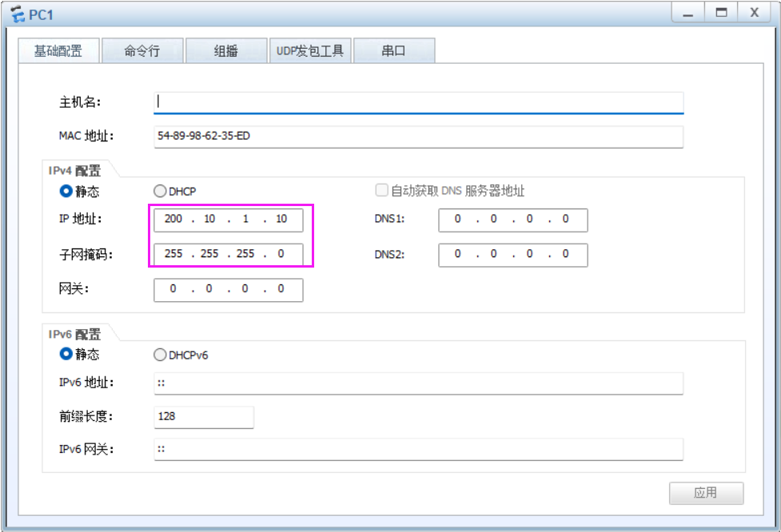Click the 子网掩码 field
The height and width of the screenshot is (532, 781).
click(228, 253)
